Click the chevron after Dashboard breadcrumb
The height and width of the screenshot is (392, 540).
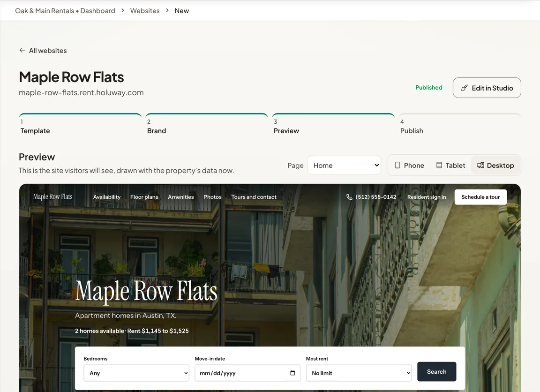(123, 11)
